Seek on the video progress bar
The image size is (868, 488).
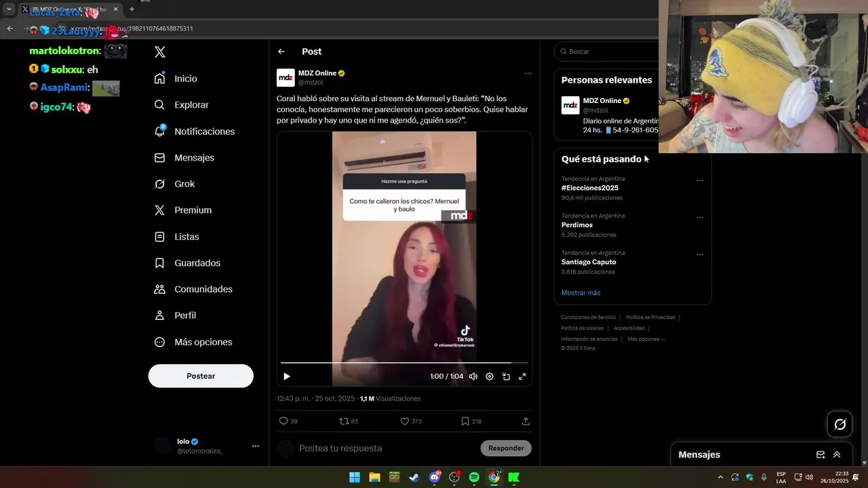pos(404,363)
